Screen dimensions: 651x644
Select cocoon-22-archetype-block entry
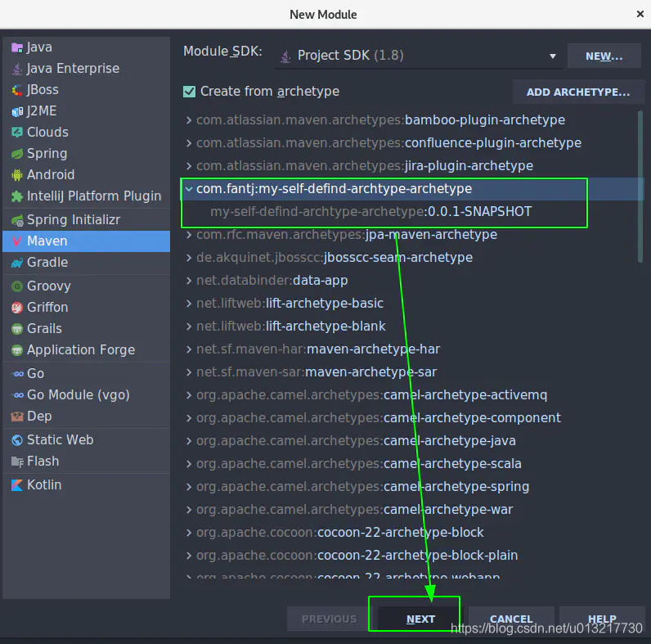(411, 532)
